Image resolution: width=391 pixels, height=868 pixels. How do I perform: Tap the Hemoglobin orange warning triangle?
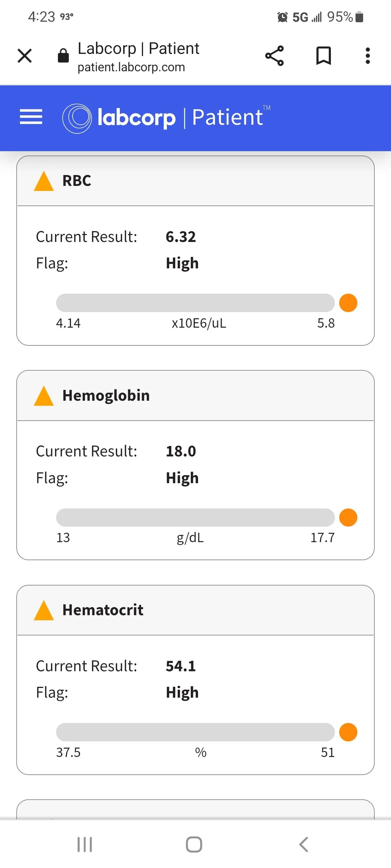click(44, 396)
